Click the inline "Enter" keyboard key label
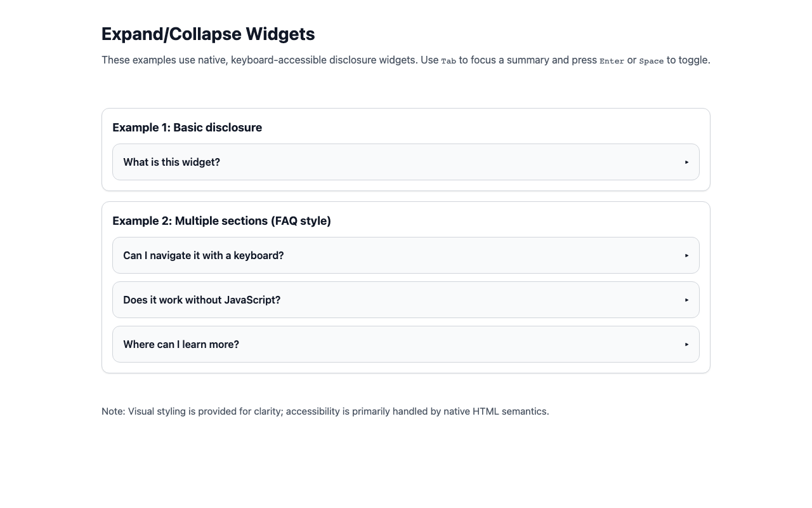812x508 pixels. click(612, 60)
